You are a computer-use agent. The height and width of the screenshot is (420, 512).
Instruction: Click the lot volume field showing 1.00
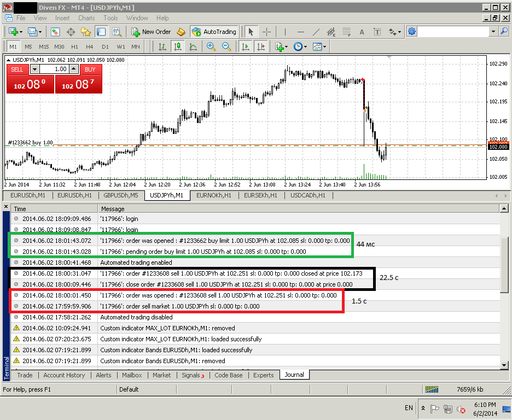[54, 69]
